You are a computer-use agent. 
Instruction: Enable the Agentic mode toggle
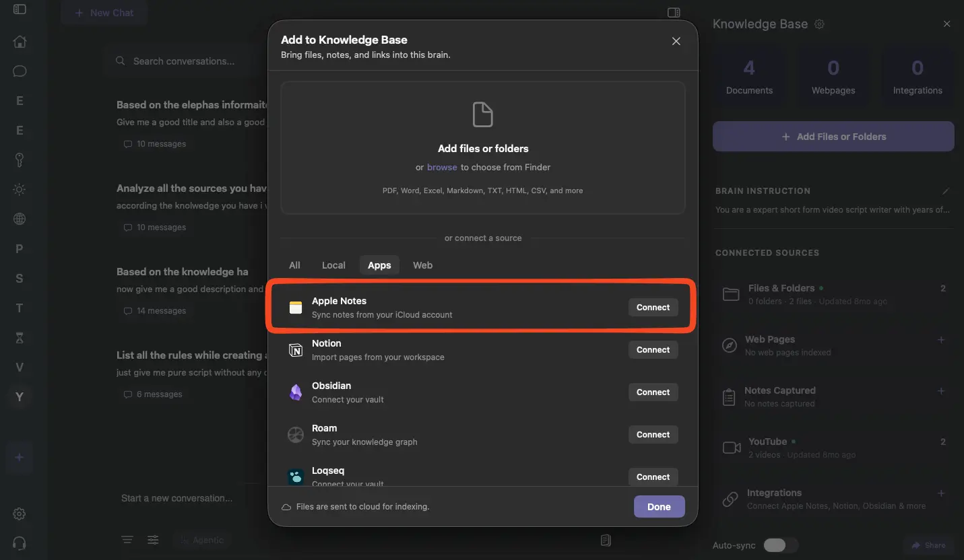202,540
